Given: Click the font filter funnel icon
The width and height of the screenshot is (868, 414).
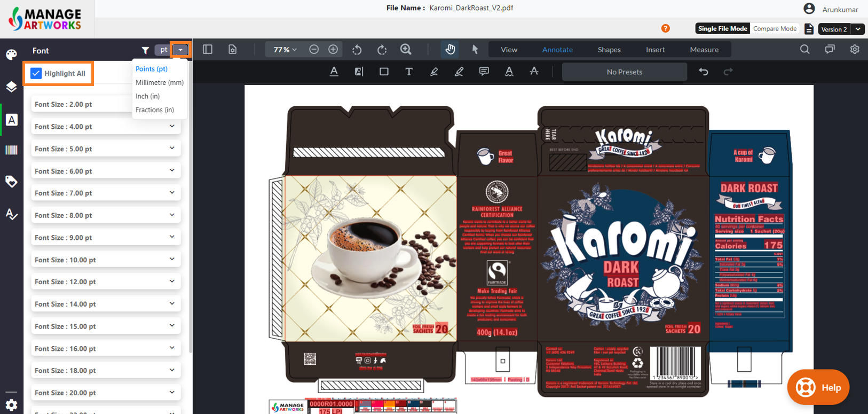Looking at the screenshot, I should coord(145,50).
